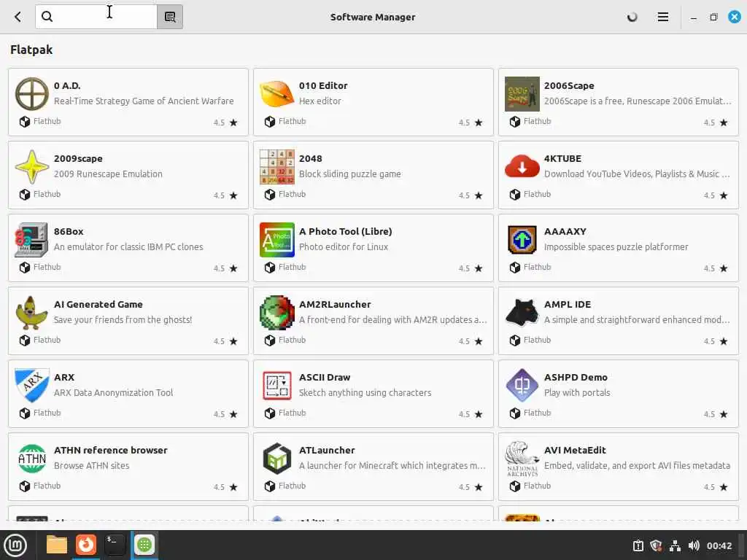Click Play with portals description
The image size is (747, 560).
tap(577, 392)
